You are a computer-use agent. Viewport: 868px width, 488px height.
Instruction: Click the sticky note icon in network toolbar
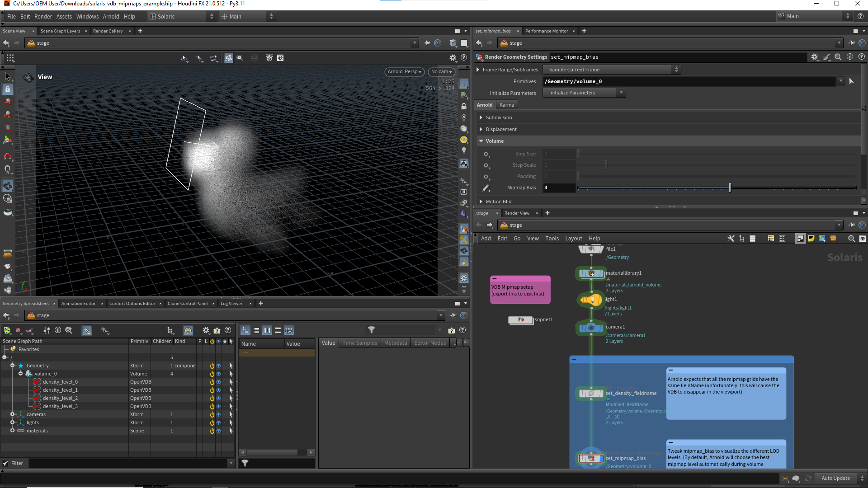click(811, 239)
